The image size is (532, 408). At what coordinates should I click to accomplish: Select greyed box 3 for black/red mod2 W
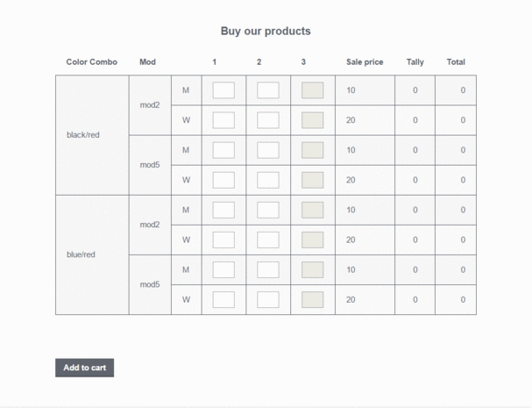pos(313,120)
